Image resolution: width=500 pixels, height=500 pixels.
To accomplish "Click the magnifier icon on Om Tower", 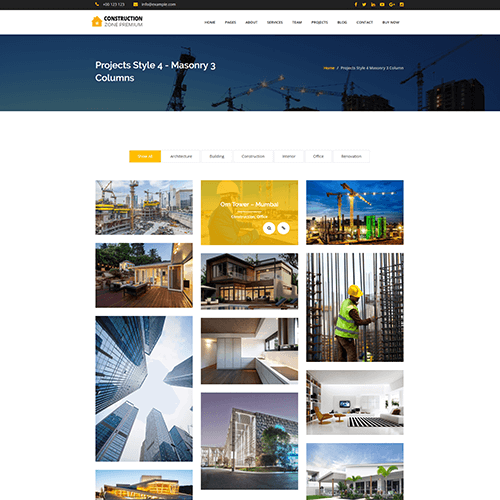I will click(x=269, y=228).
